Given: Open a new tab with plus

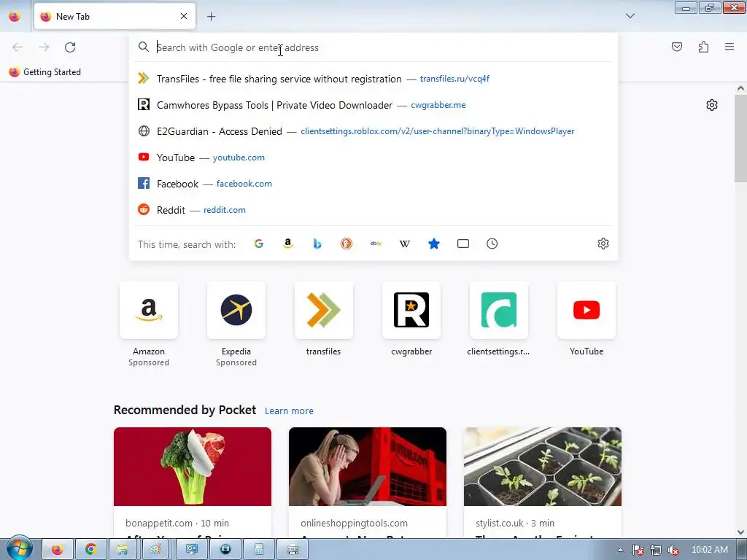Looking at the screenshot, I should point(212,17).
